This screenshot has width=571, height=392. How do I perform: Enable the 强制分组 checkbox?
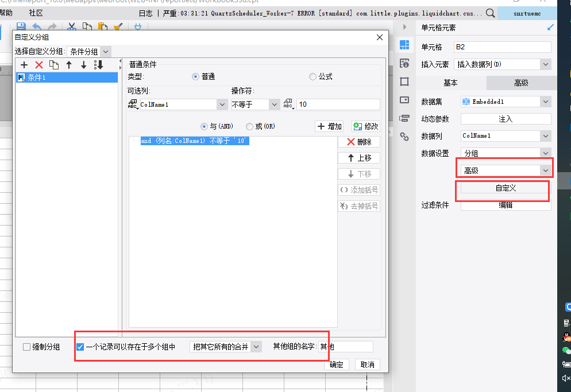[26, 347]
